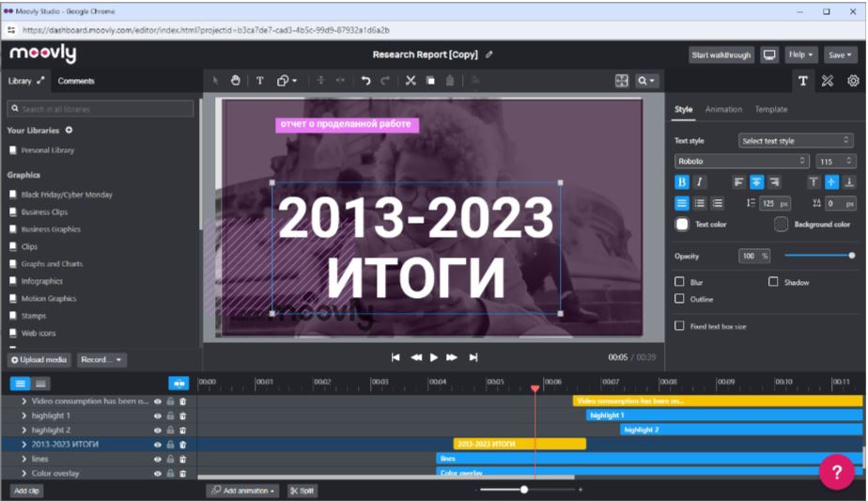The height and width of the screenshot is (501, 868).
Task: Play the video preview
Action: (434, 357)
